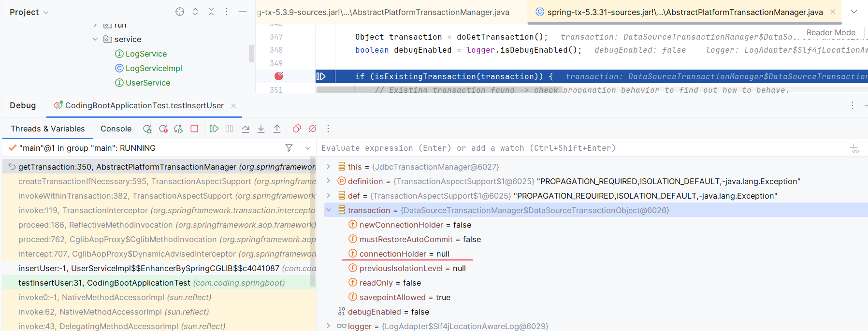This screenshot has width=868, height=331.
Task: Expand the 'definition' variable node
Action: point(329,181)
